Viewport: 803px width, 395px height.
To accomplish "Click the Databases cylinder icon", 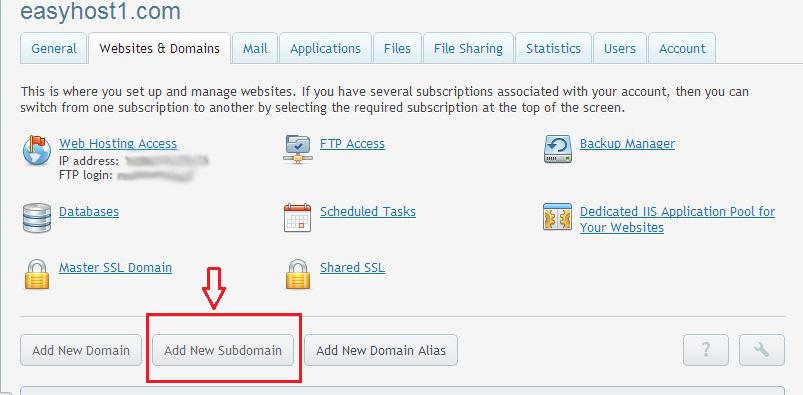I will pos(37,218).
